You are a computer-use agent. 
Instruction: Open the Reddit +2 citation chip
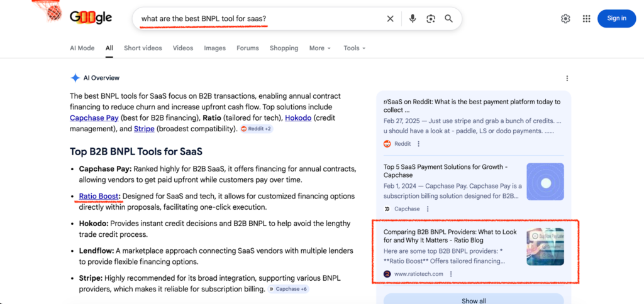pos(257,129)
